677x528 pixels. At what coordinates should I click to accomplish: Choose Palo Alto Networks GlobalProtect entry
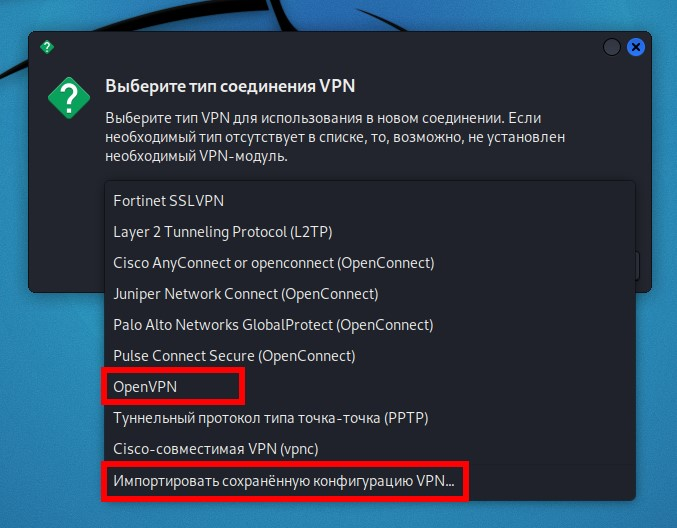[370, 325]
